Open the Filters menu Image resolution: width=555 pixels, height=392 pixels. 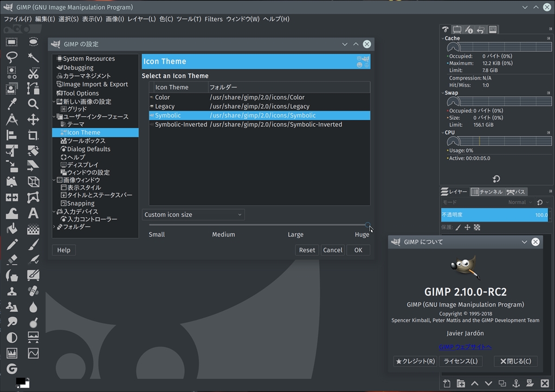pos(214,19)
